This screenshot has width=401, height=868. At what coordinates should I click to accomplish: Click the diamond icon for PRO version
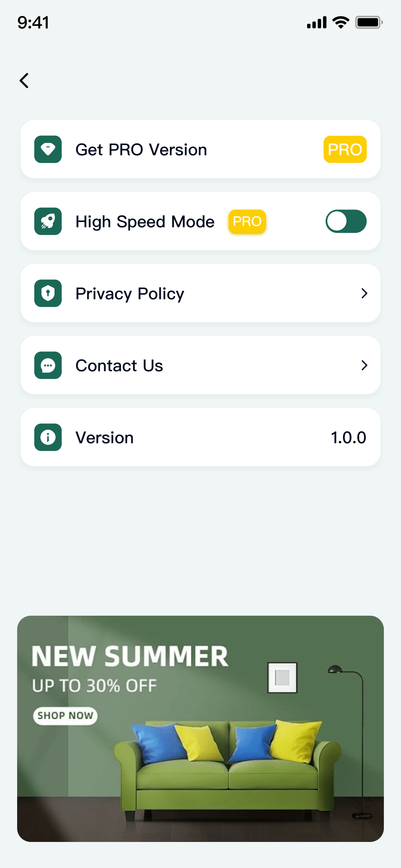tap(48, 149)
